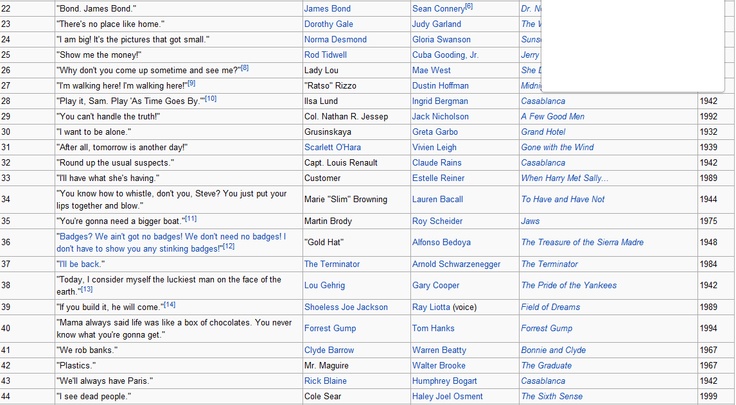The image size is (736, 405).
Task: Open the Gone with the Wind link
Action: (x=557, y=147)
